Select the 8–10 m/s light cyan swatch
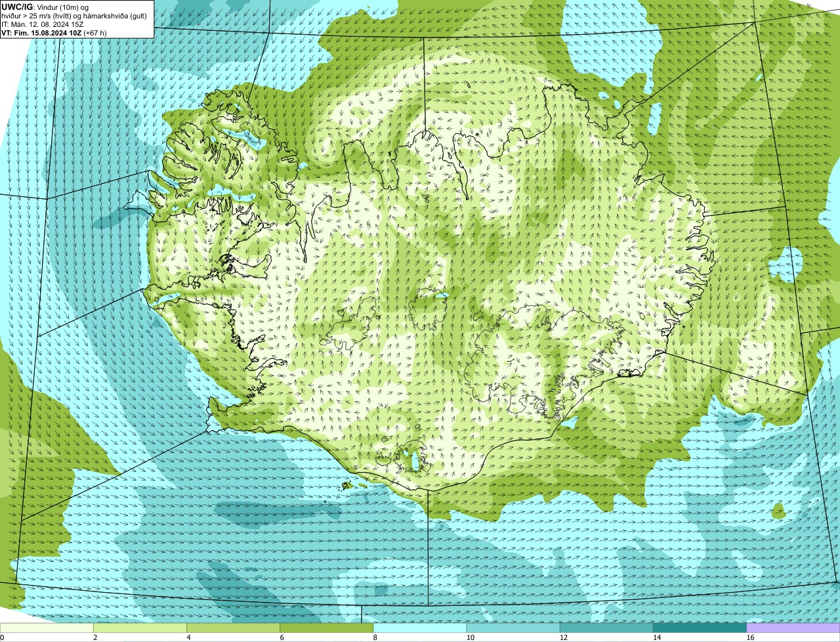 (x=421, y=628)
